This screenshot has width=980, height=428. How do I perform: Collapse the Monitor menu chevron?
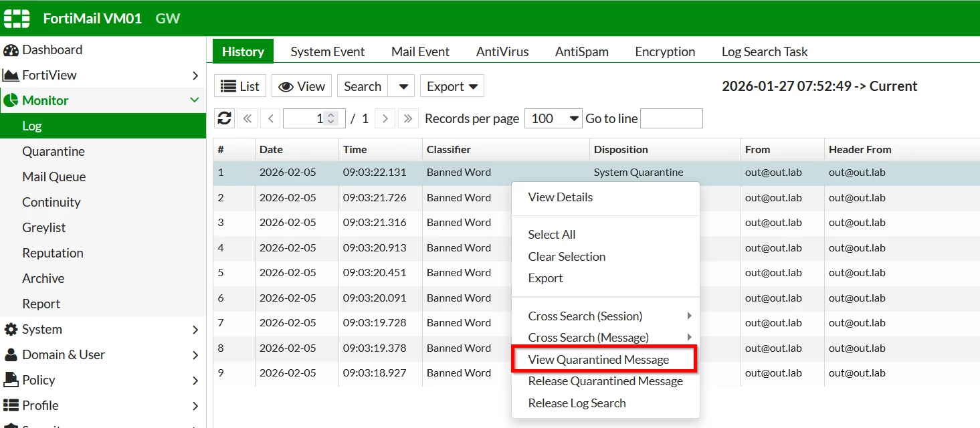[195, 100]
